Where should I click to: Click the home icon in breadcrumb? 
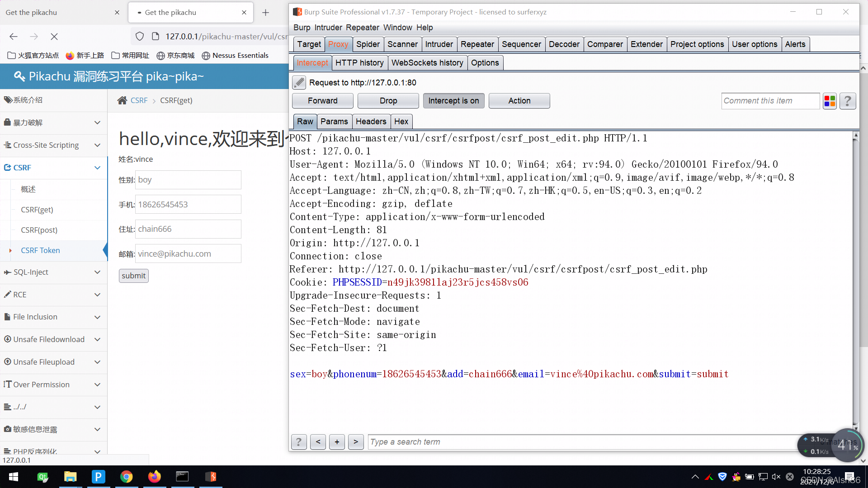point(122,100)
